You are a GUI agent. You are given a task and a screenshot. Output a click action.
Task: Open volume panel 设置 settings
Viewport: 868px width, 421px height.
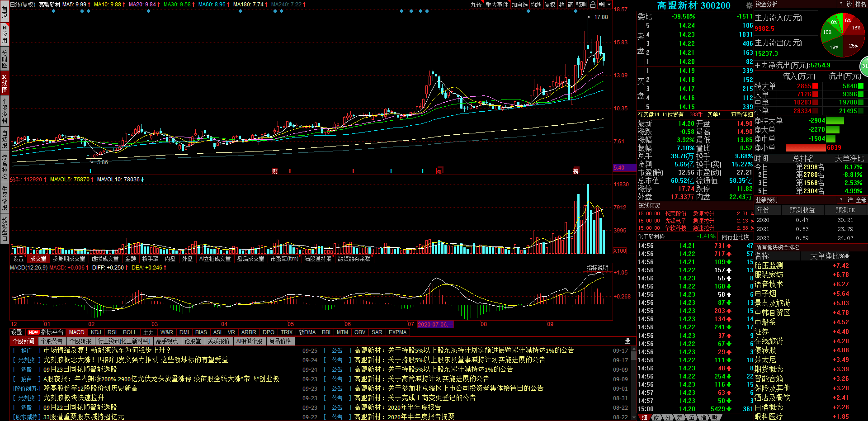pos(18,259)
